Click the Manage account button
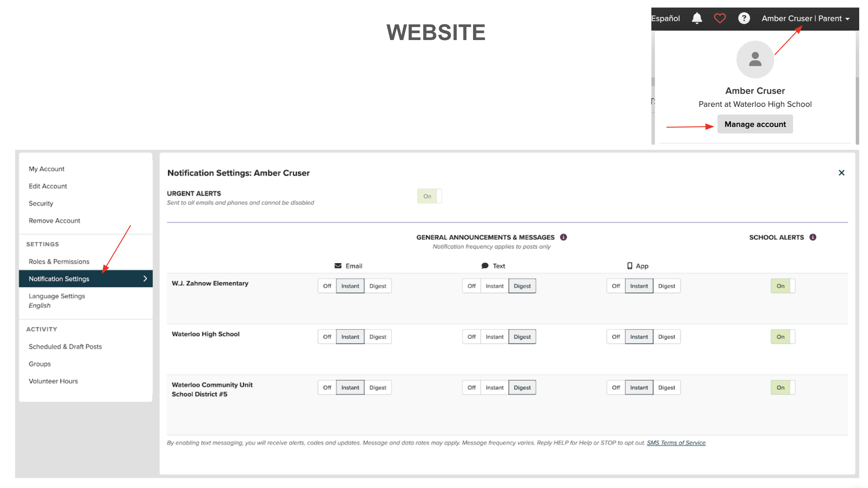 click(x=755, y=124)
